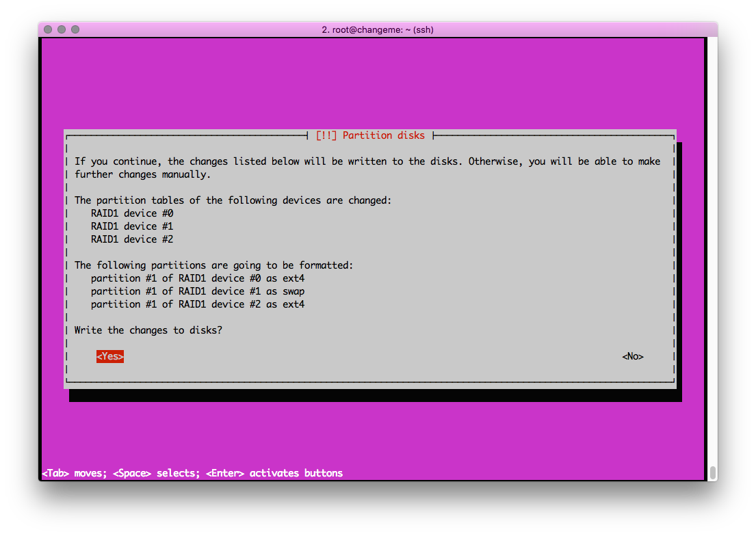The image size is (756, 536).
Task: Click the RAID1 device #1 line
Action: pos(132,226)
